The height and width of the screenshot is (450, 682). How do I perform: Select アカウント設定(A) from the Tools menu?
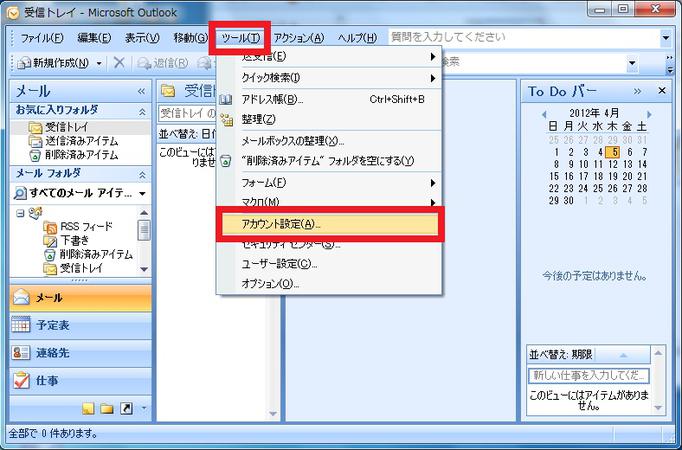pyautogui.click(x=330, y=224)
